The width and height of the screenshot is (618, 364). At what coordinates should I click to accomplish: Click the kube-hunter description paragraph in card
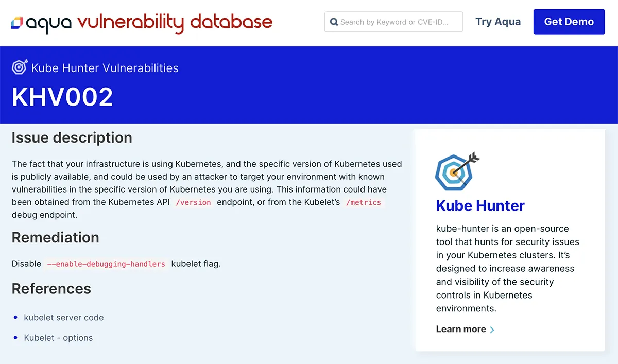508,268
